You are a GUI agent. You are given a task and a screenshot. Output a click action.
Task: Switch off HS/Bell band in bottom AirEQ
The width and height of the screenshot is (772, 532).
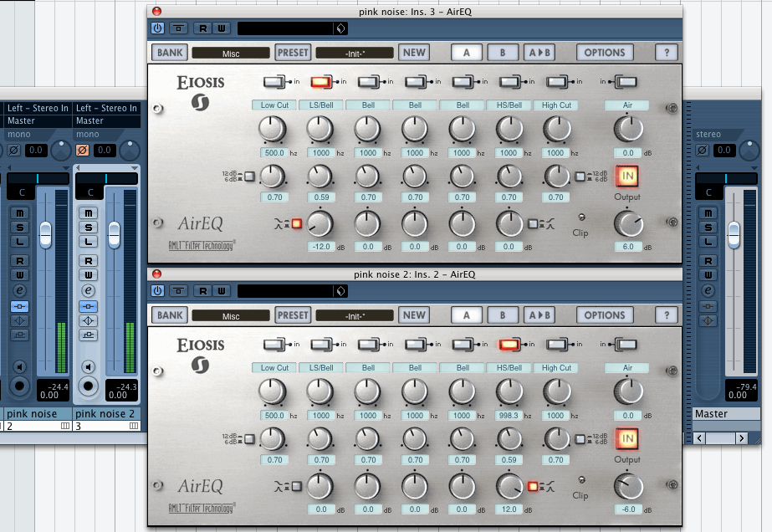point(509,345)
